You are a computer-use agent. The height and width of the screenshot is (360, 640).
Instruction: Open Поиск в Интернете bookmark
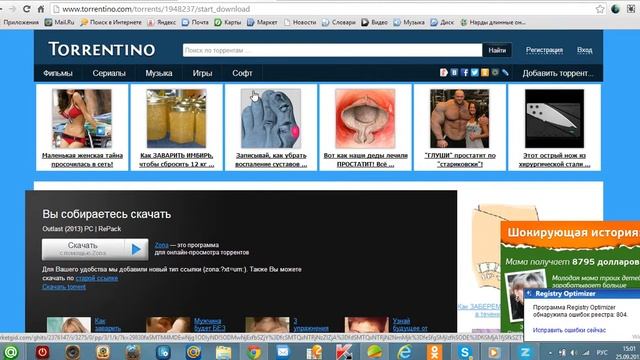[x=111, y=22]
